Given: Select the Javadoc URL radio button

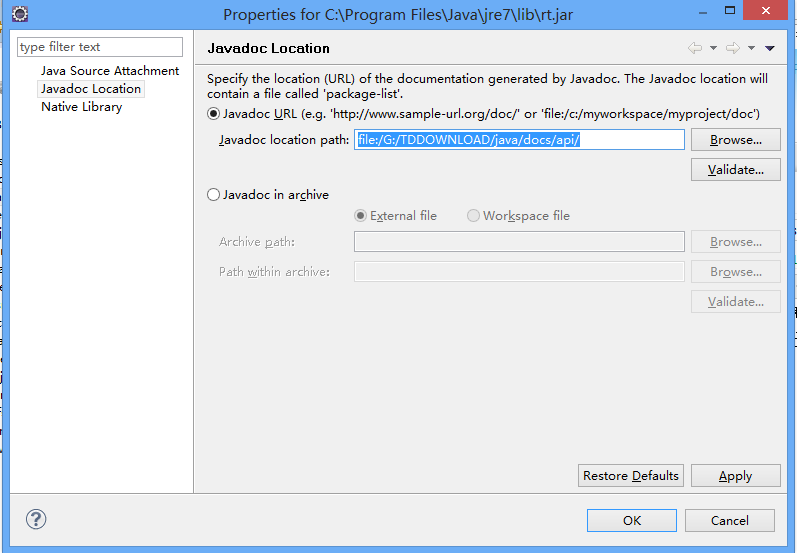Looking at the screenshot, I should [x=213, y=114].
